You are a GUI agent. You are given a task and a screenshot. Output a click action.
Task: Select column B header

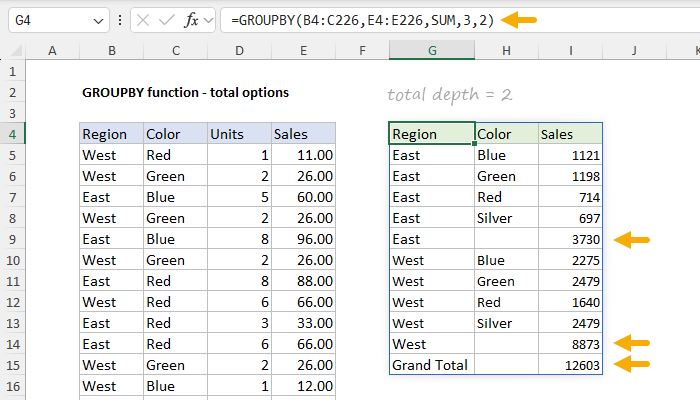pyautogui.click(x=110, y=50)
